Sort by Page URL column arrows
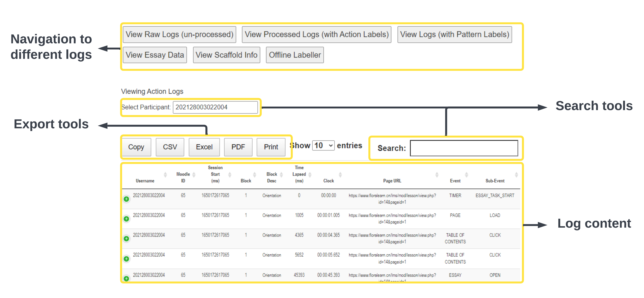This screenshot has height=298, width=644. pos(437,174)
